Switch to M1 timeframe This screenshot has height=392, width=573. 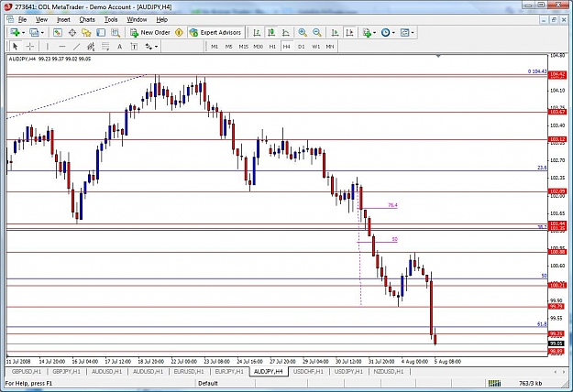215,47
